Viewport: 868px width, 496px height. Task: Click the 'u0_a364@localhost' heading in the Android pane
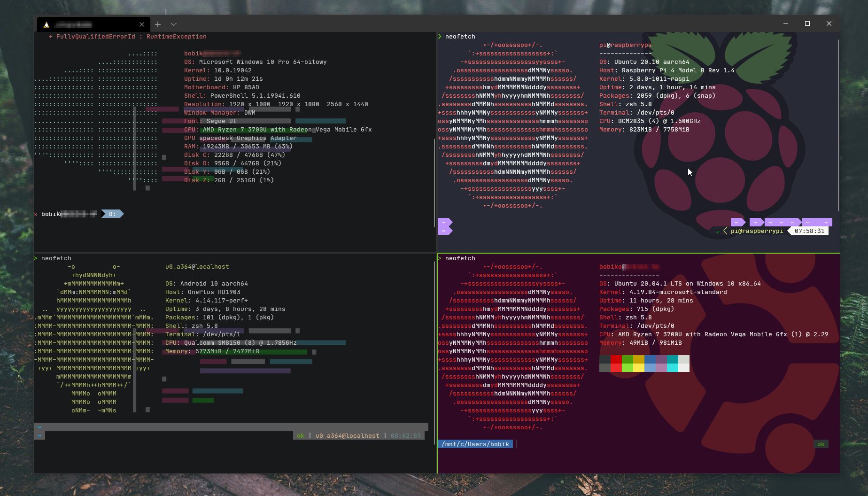197,267
